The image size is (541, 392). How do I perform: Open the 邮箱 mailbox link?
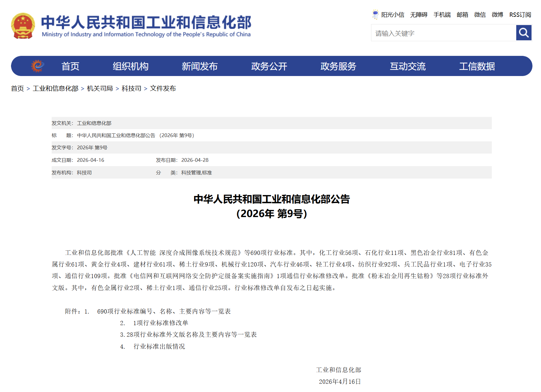point(462,15)
